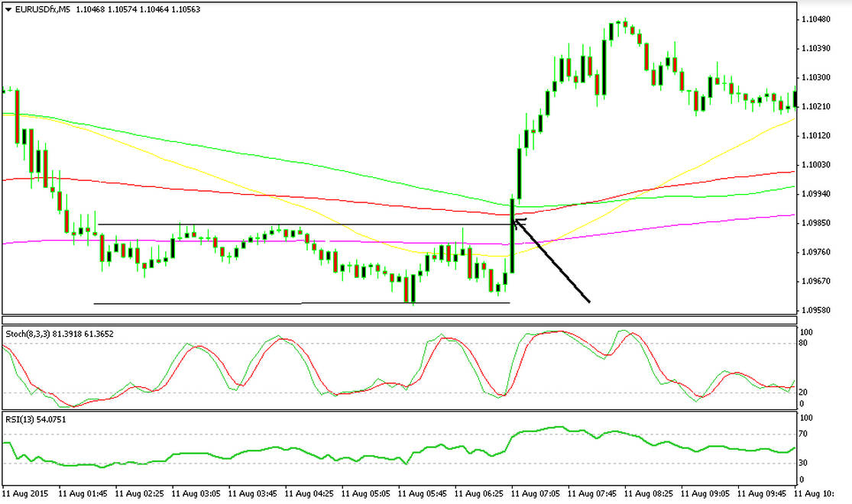Click the 11 Aug 2015 date label
The height and width of the screenshot is (504, 852).
click(25, 493)
